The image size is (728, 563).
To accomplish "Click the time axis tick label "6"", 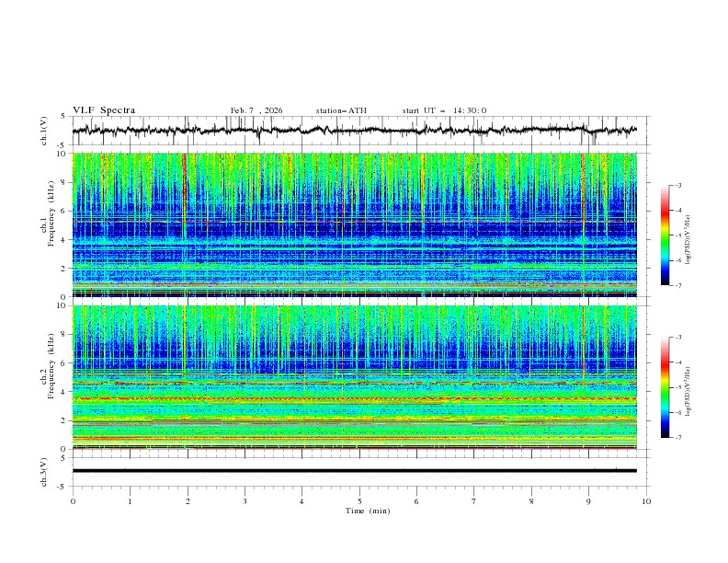I will click(416, 501).
